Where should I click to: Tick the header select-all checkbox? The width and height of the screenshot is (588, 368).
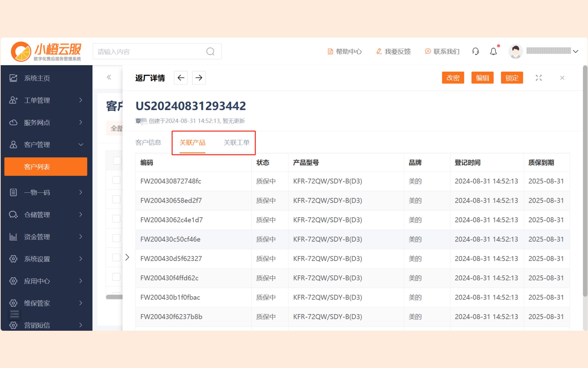117,161
